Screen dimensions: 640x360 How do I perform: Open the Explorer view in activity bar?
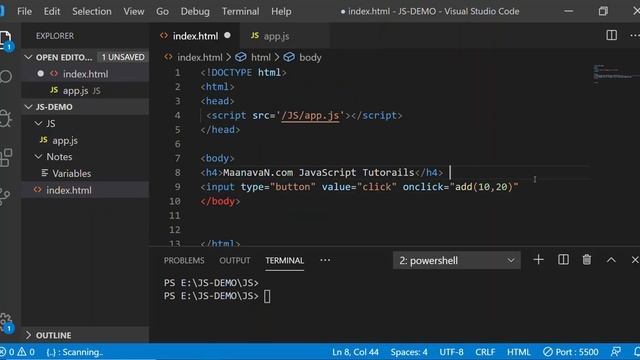(6, 40)
